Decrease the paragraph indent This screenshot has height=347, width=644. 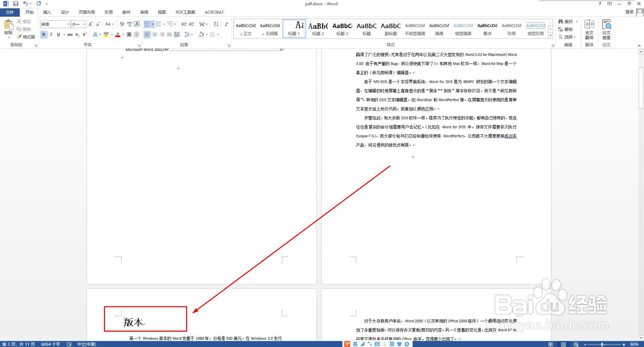tap(184, 24)
